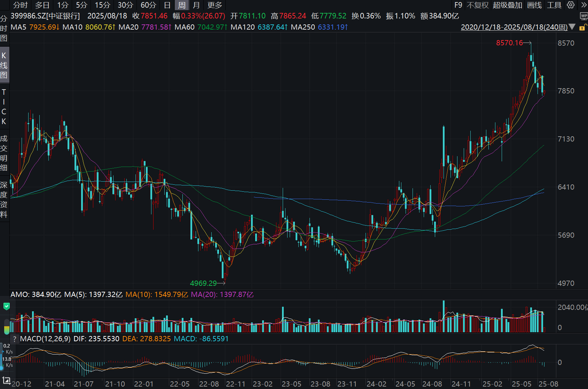Screen dimensions: 588x389
Task: Switch to the 月 monthly period tab
Action: click(196, 5)
